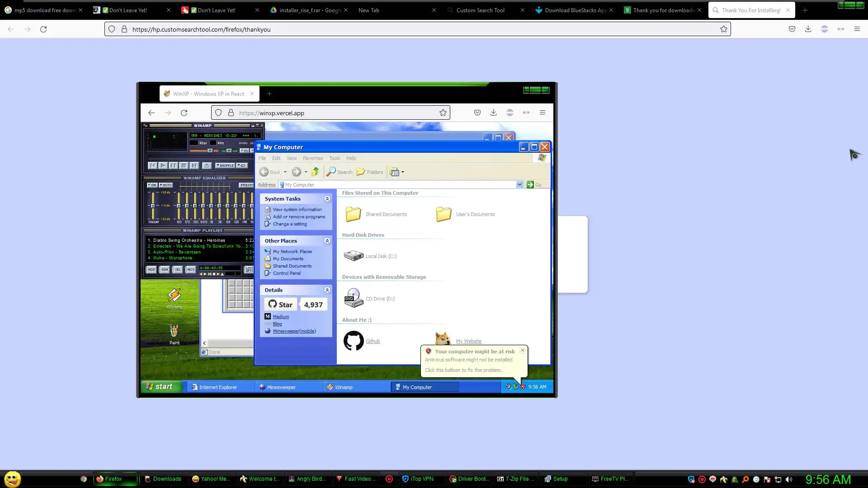
Task: Select playlist track Auto-Pilot - Seventeen
Action: pyautogui.click(x=176, y=252)
